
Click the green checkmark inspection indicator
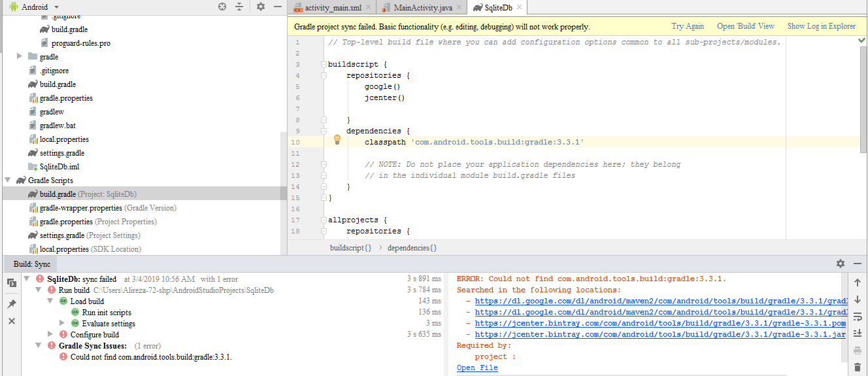point(861,41)
